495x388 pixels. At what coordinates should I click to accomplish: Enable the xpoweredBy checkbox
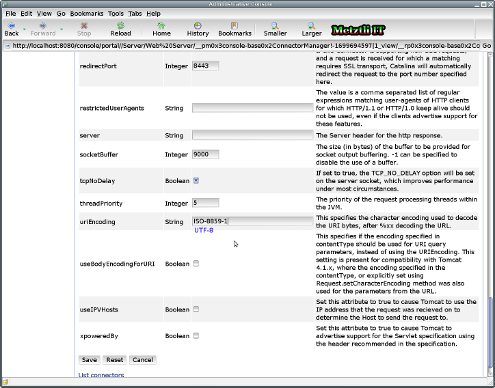pyautogui.click(x=196, y=335)
